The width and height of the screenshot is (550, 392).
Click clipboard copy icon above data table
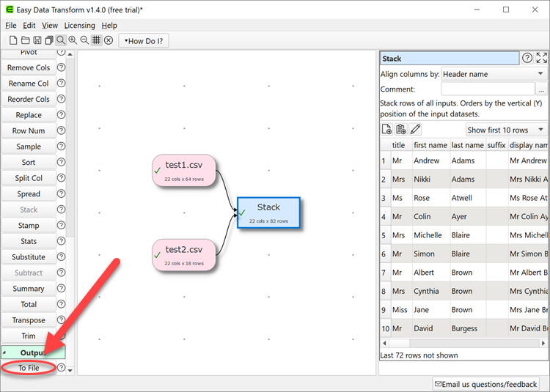pos(401,130)
